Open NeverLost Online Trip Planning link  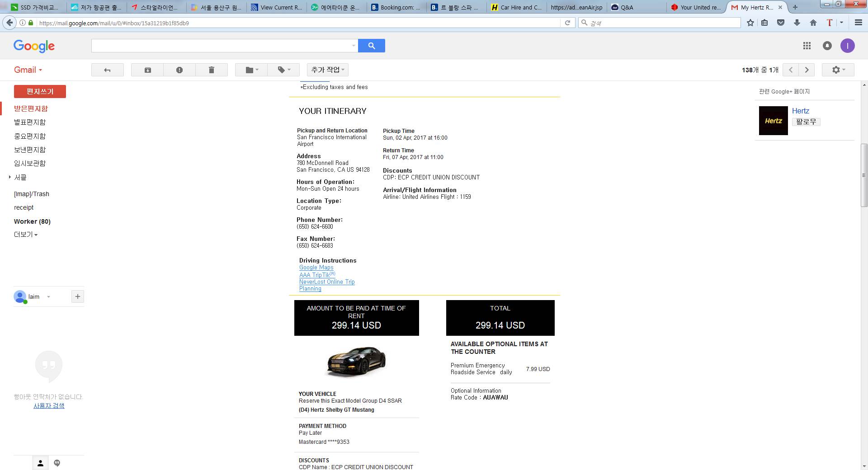[x=327, y=285]
